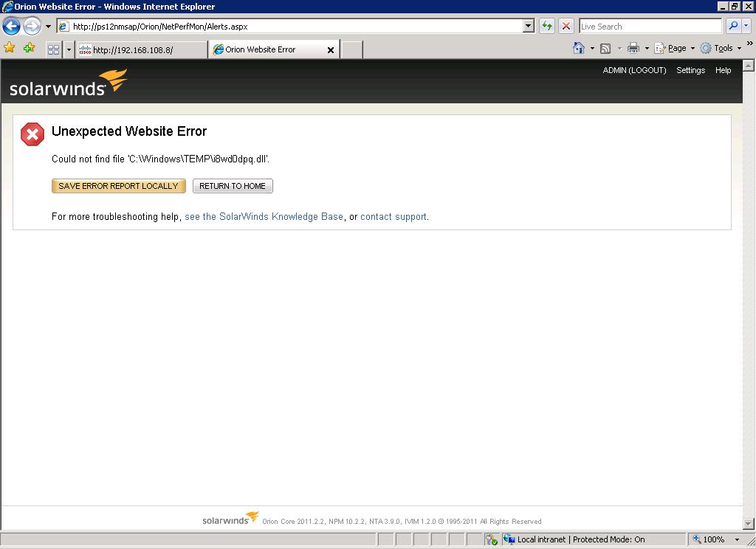The image size is (756, 549).
Task: Expand the address bar history dropdown
Action: [x=529, y=26]
